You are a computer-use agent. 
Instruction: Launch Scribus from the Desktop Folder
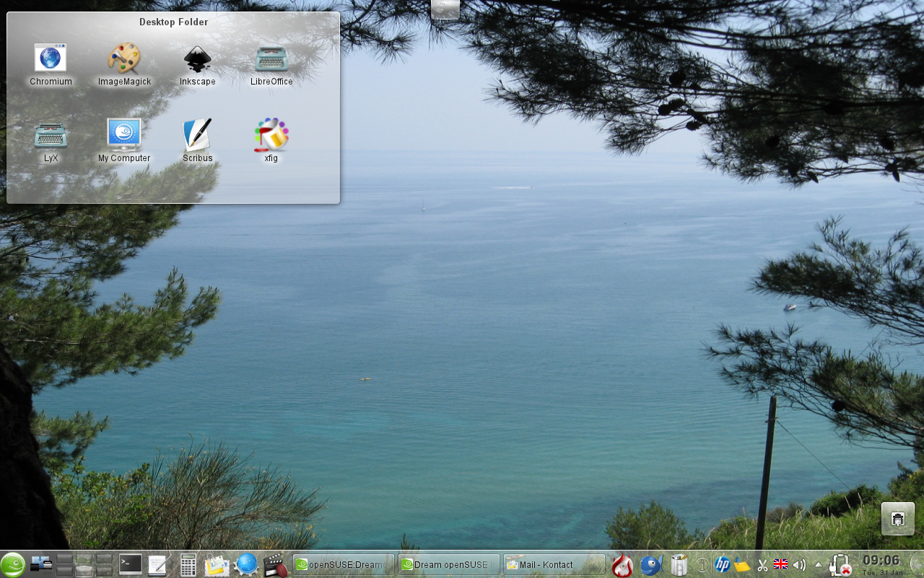(197, 135)
